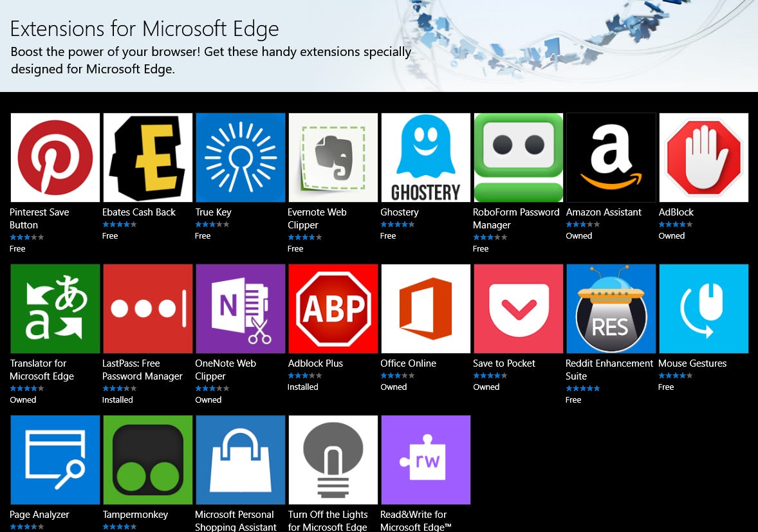758x532 pixels.
Task: Select the Translator for Microsoft Edge icon
Action: pyautogui.click(x=55, y=308)
